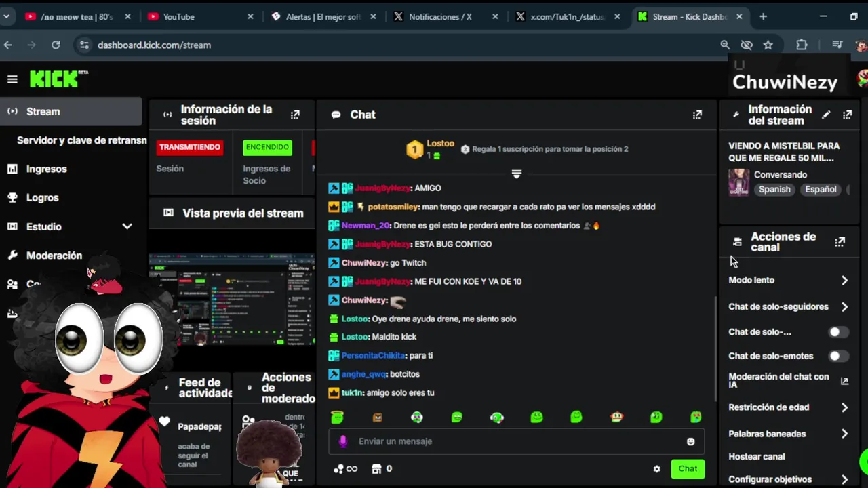Send message with green Chat button
This screenshot has height=488, width=868.
tap(687, 468)
